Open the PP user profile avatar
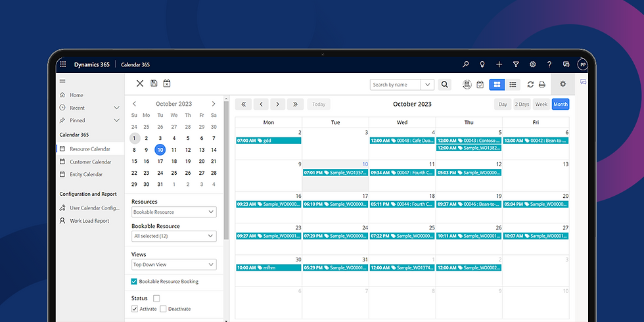The width and height of the screenshot is (644, 322). (x=582, y=64)
